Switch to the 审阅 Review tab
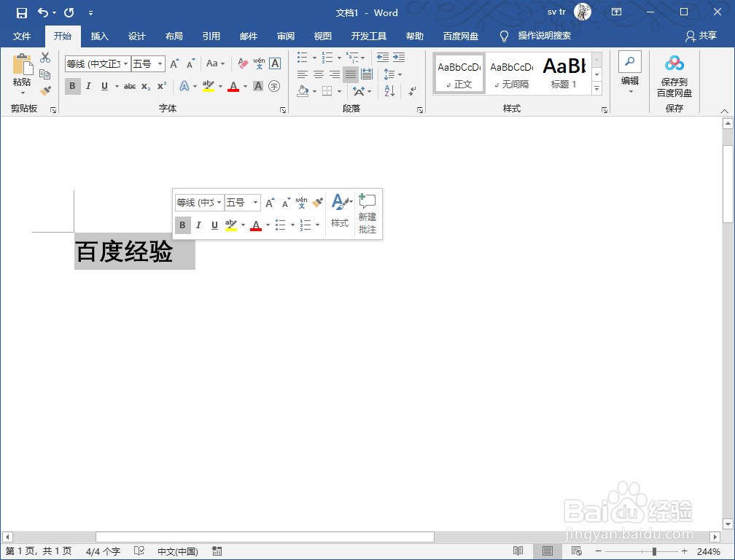Image resolution: width=735 pixels, height=560 pixels. (286, 36)
